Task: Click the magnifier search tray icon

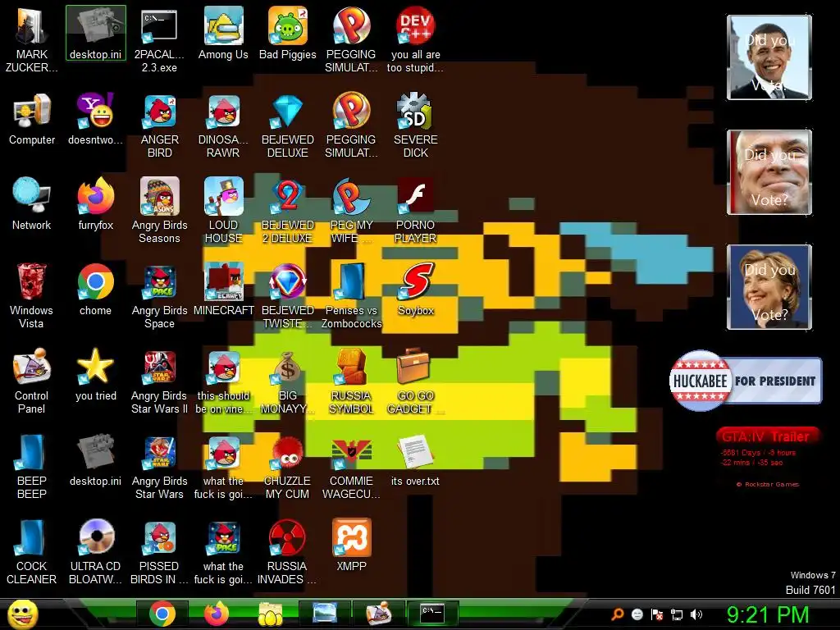Action: pyautogui.click(x=617, y=614)
